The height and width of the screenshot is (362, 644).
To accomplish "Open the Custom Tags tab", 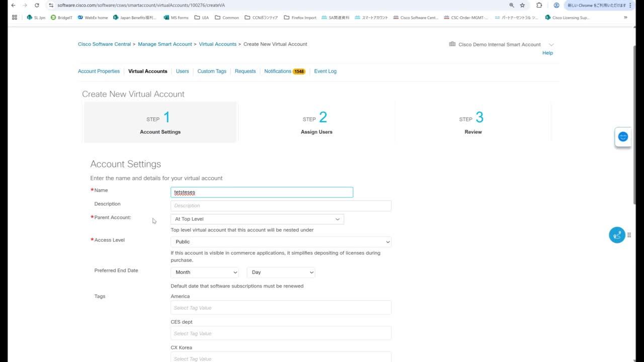I will click(212, 71).
